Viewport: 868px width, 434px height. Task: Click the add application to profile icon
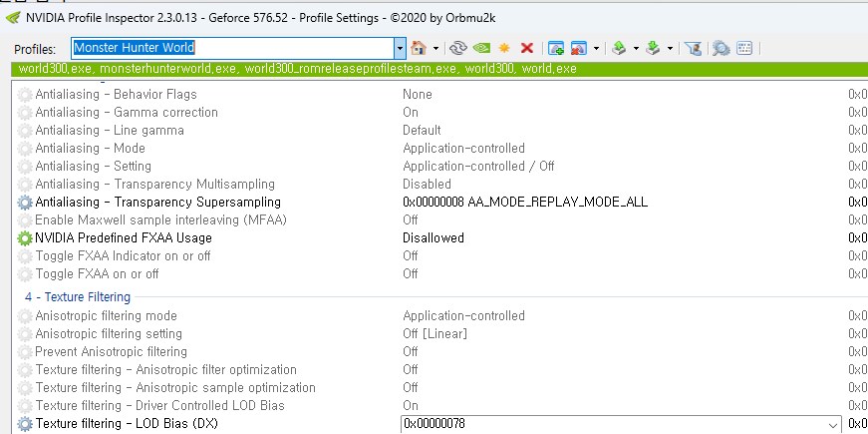click(x=556, y=48)
